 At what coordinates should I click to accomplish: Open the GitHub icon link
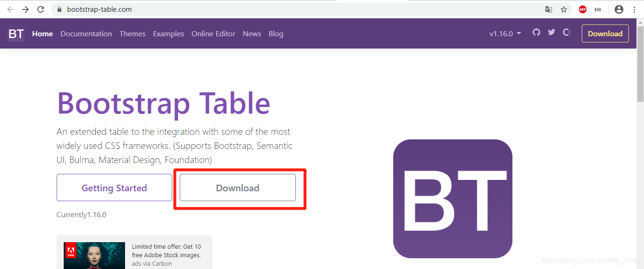pos(536,33)
